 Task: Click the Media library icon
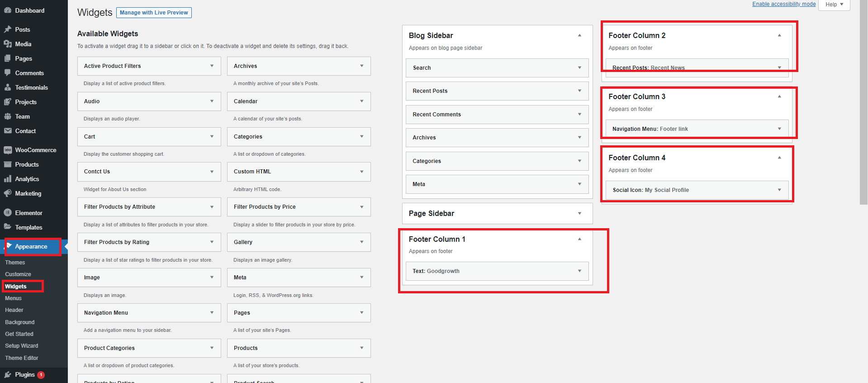point(8,44)
